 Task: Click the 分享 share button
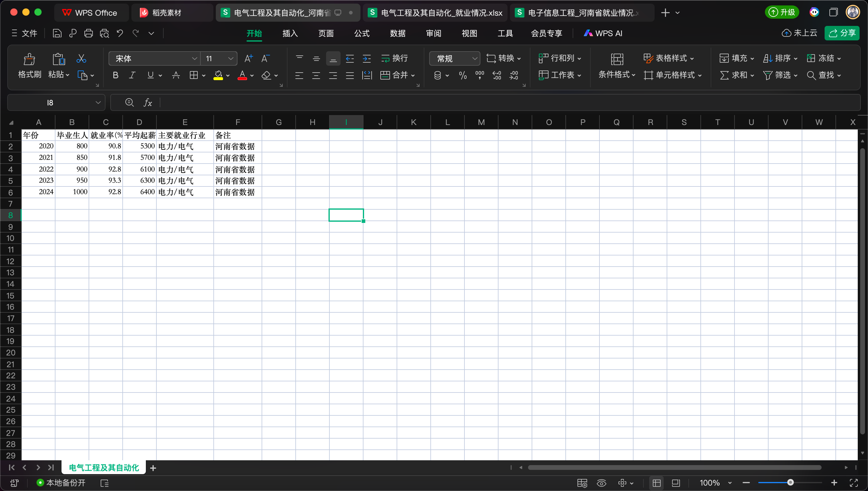pyautogui.click(x=842, y=33)
